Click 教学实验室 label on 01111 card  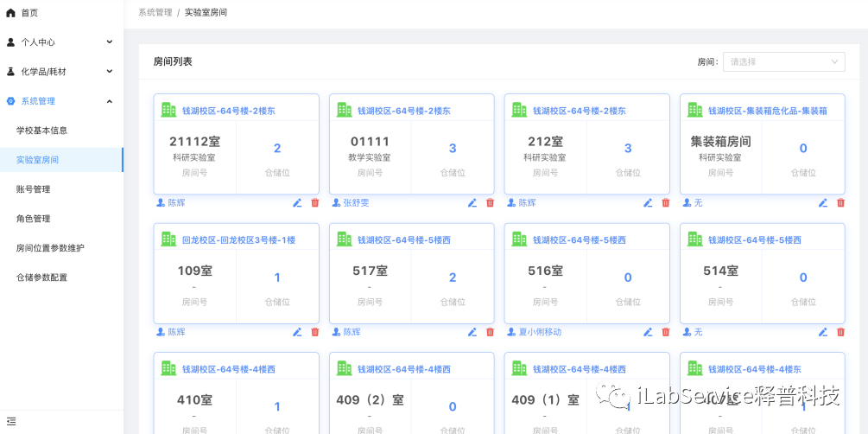[370, 158]
